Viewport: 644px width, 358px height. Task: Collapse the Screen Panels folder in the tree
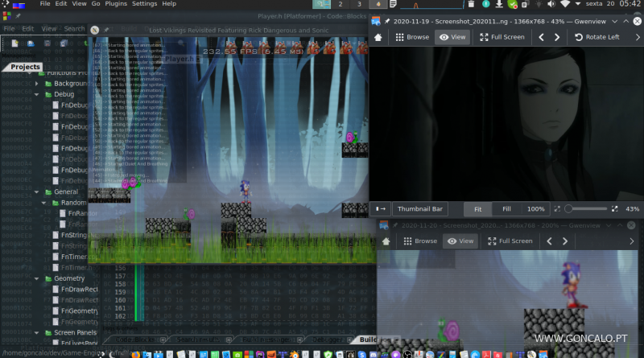36,332
